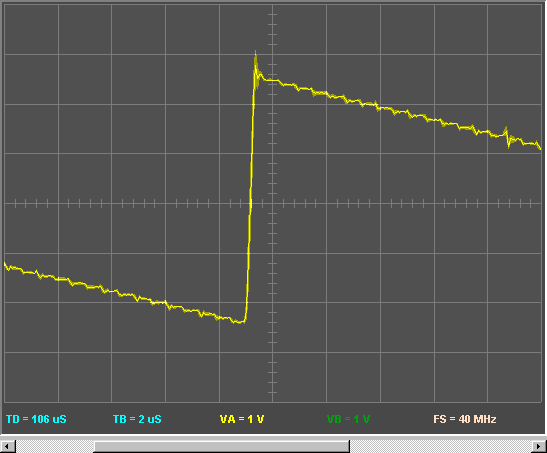Click the FS = 40 MHz sample rate readout
547x453 pixels.
[465, 419]
